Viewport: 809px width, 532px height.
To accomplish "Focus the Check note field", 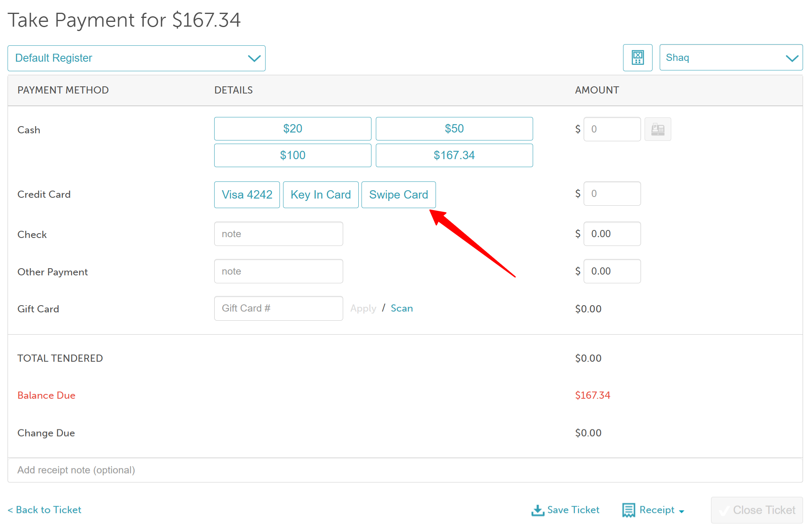I will tap(278, 234).
